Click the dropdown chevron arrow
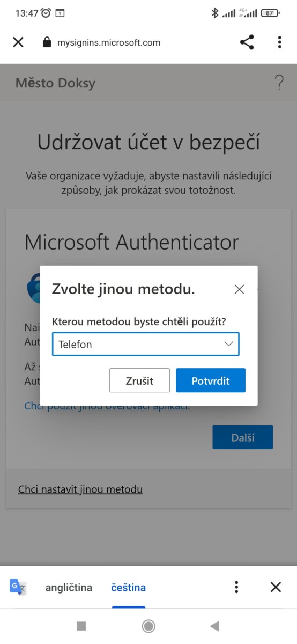 click(x=229, y=345)
